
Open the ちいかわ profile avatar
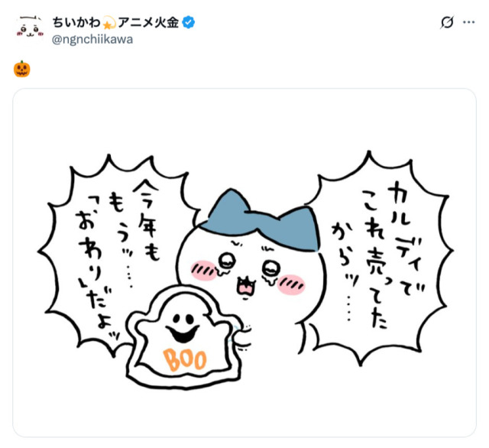[x=30, y=31]
